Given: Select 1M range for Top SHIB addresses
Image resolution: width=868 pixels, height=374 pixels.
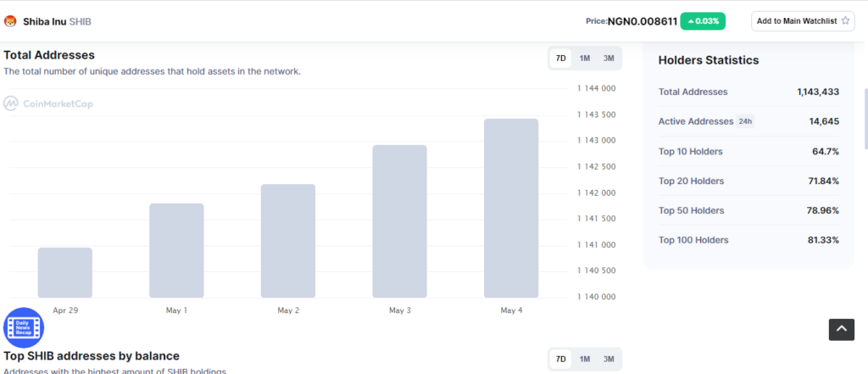Looking at the screenshot, I should 585,359.
